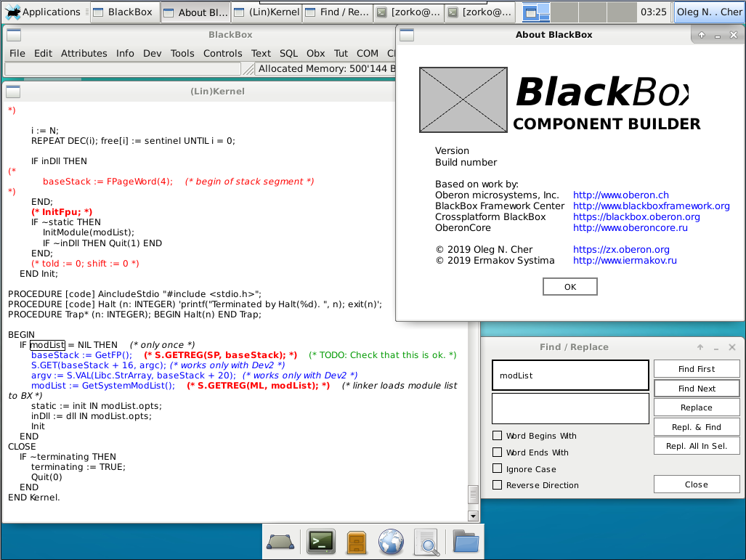Launch the web browser globe icon

click(x=391, y=542)
